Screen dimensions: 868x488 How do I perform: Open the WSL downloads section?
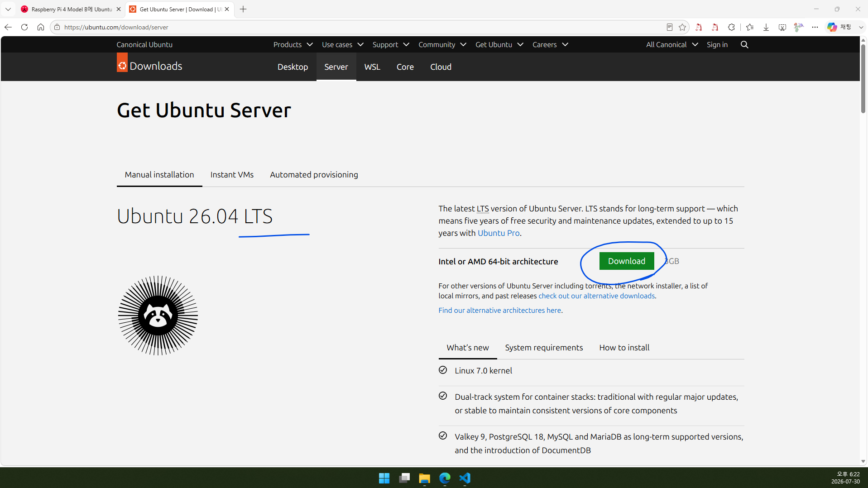(372, 67)
